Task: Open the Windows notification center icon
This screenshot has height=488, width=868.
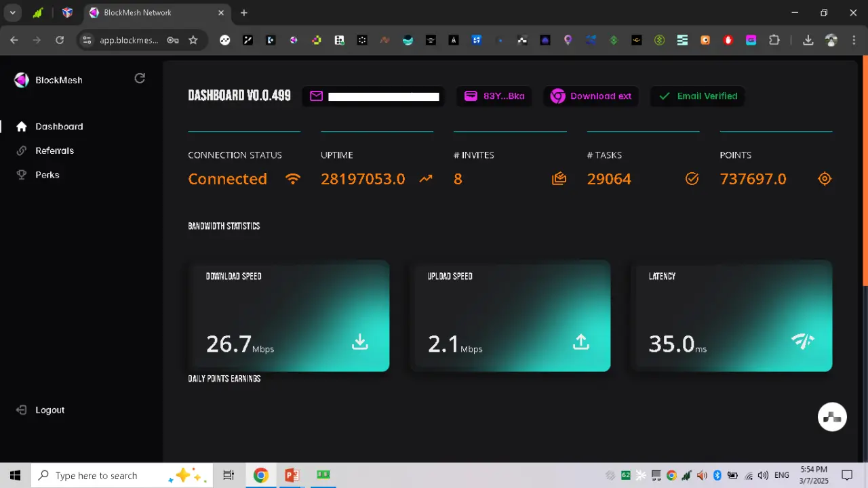Action: (847, 475)
